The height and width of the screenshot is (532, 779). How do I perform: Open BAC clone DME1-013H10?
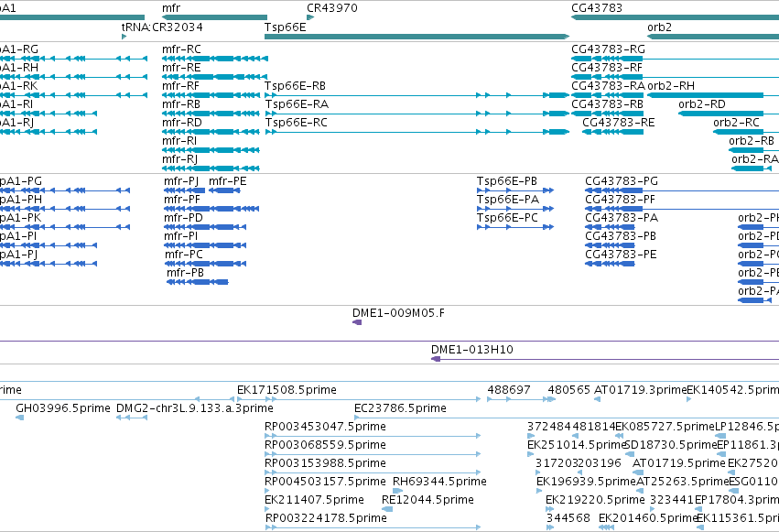(605, 359)
